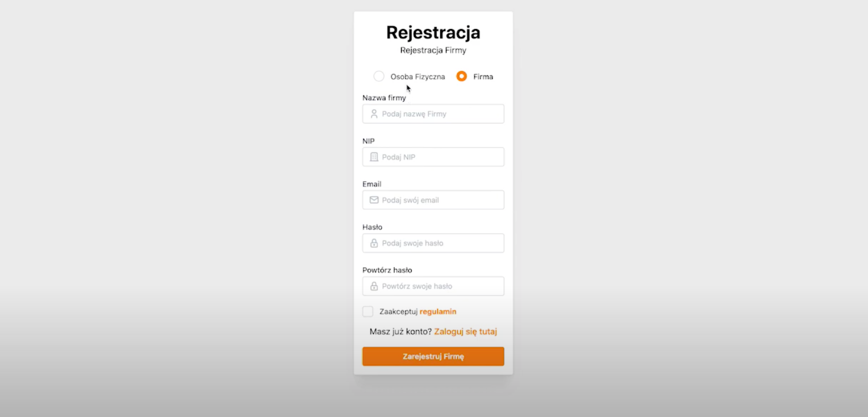The image size is (868, 417).
Task: Focus the Powtórz swoje hasło input
Action: point(439,286)
